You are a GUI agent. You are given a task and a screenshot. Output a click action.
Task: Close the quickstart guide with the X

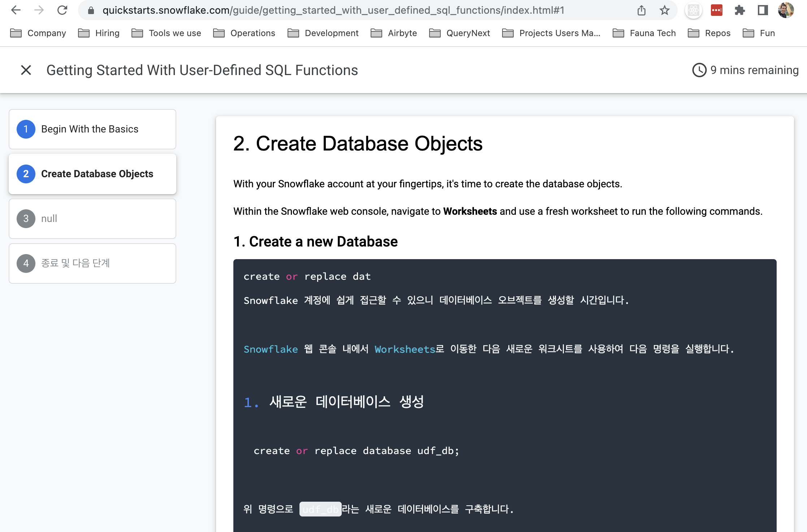[26, 70]
